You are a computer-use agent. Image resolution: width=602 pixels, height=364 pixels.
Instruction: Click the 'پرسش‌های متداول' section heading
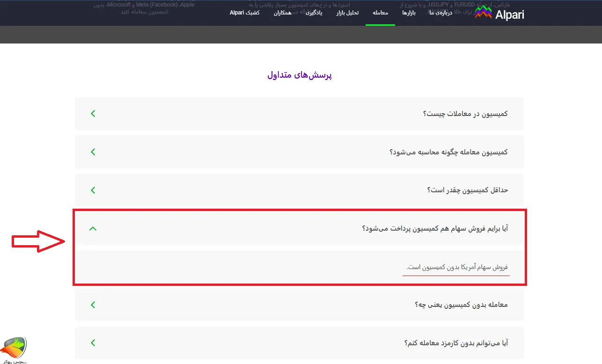(300, 75)
